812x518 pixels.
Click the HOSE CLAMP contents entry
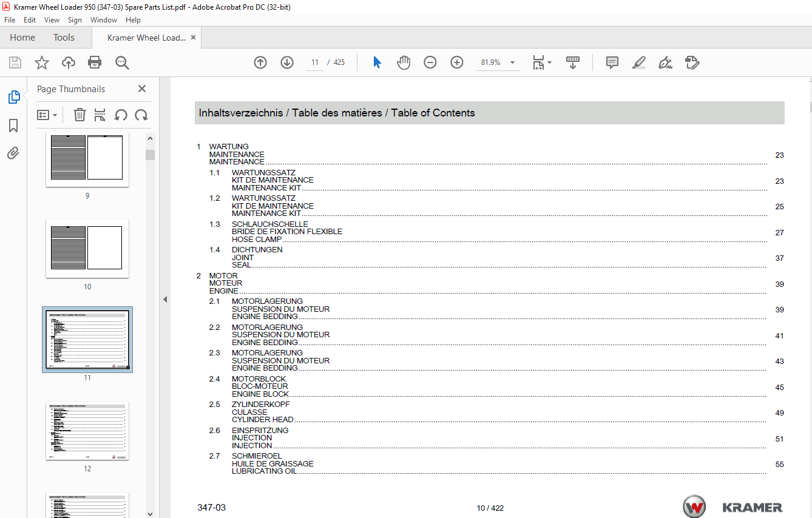257,240
